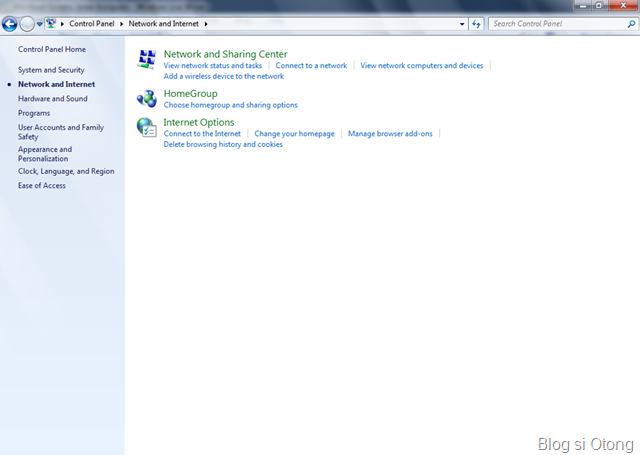Open Ease of Access category
This screenshot has width=640, height=455.
pyautogui.click(x=42, y=185)
